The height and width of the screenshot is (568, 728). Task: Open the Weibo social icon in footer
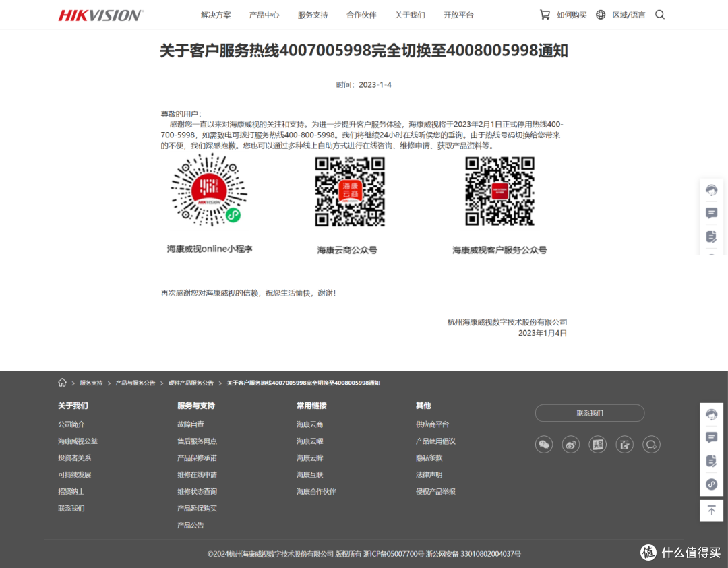pos(571,445)
